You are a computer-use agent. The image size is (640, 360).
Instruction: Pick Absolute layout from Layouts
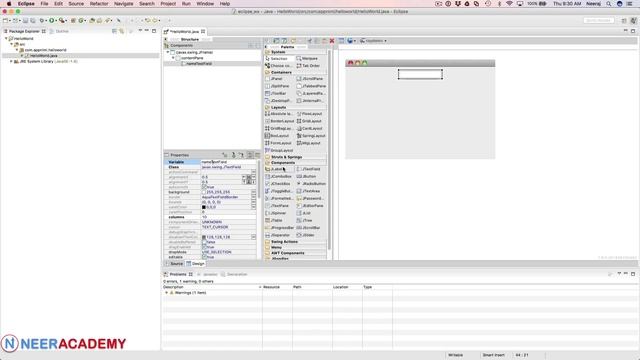click(279, 114)
